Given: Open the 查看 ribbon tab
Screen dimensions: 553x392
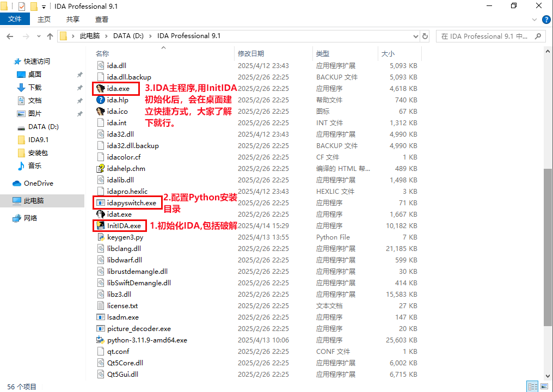Looking at the screenshot, I should coord(102,20).
